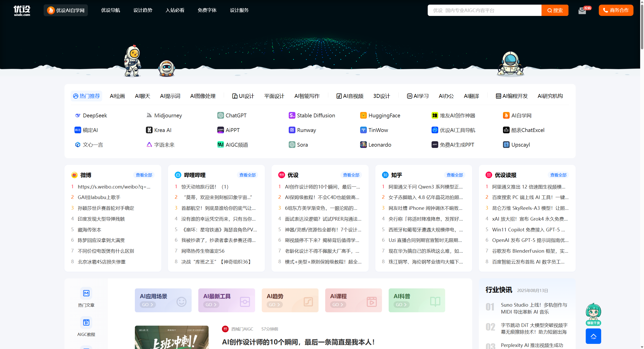Switch to the AI聊天 tab

142,96
